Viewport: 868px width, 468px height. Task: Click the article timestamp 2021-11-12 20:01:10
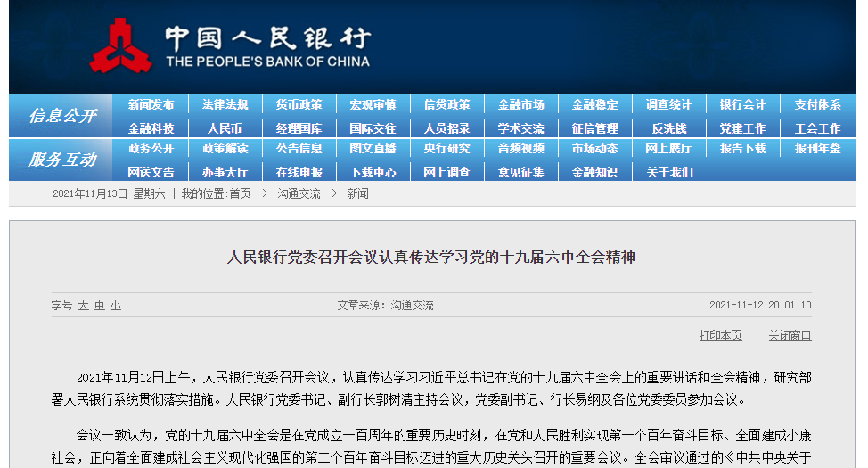pos(760,305)
